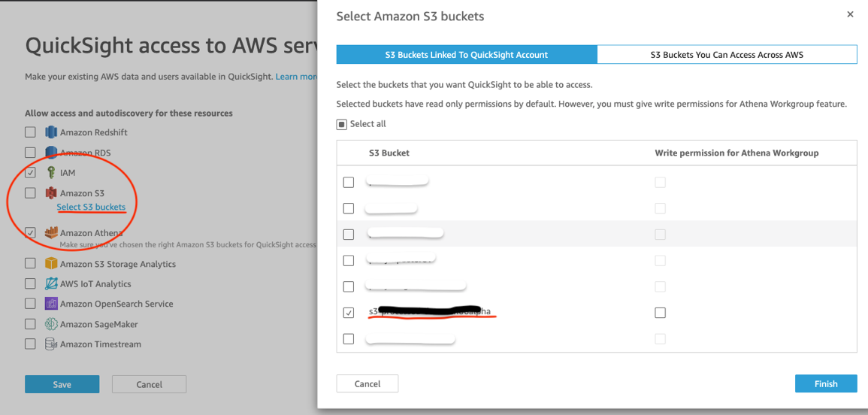Open the Learn more link
The height and width of the screenshot is (415, 868).
297,77
